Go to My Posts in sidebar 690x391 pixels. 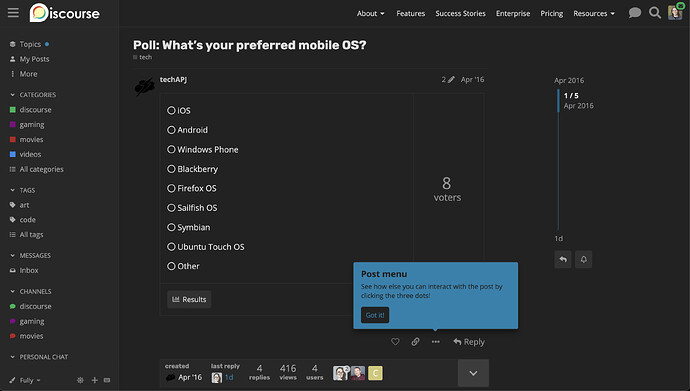click(x=29, y=59)
